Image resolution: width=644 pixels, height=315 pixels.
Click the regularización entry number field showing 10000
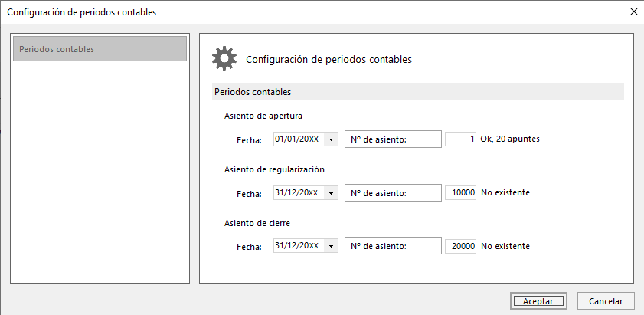click(460, 192)
